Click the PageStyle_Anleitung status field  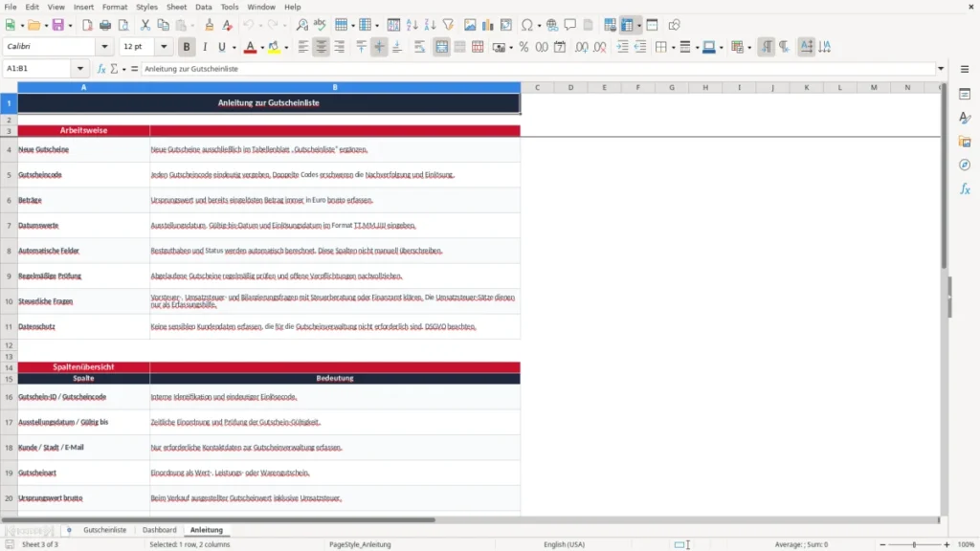pyautogui.click(x=360, y=544)
